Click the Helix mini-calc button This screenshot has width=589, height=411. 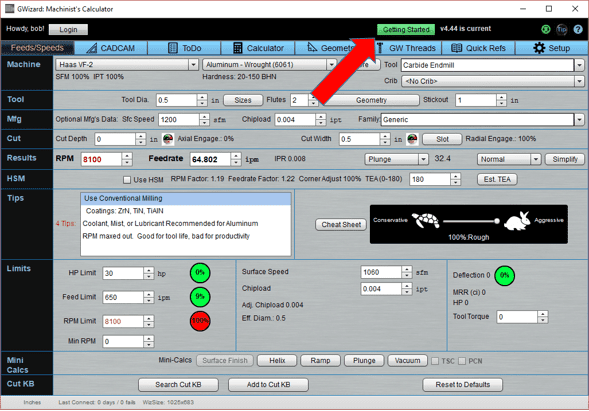tap(277, 361)
